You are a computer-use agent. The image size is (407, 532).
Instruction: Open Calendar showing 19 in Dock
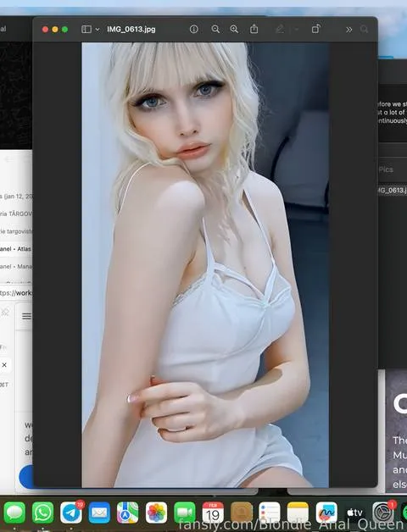click(213, 513)
